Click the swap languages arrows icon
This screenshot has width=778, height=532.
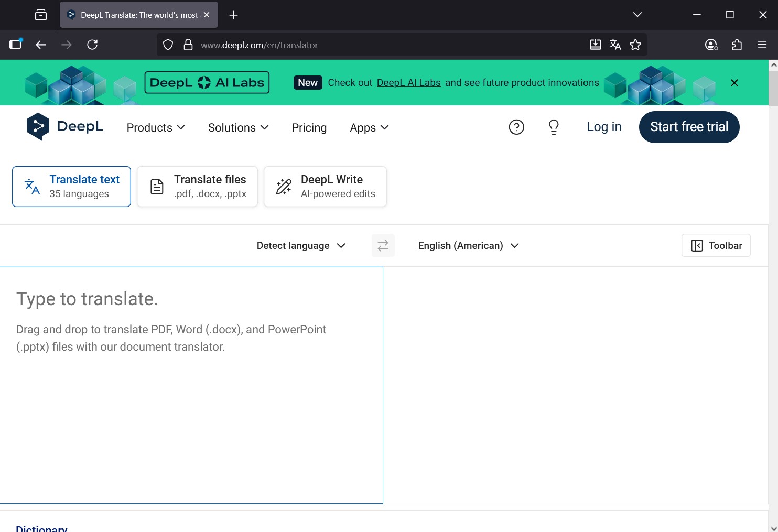pos(383,245)
